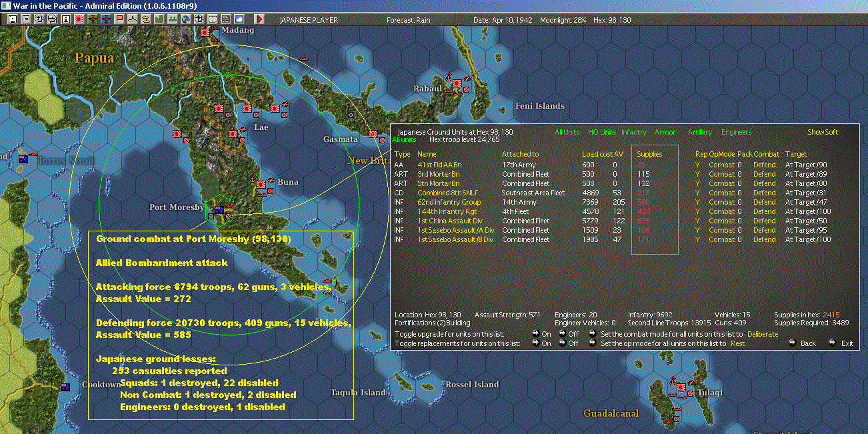This screenshot has height=434, width=868.
Task: Click the orange flag toolbar icon
Action: (120, 19)
